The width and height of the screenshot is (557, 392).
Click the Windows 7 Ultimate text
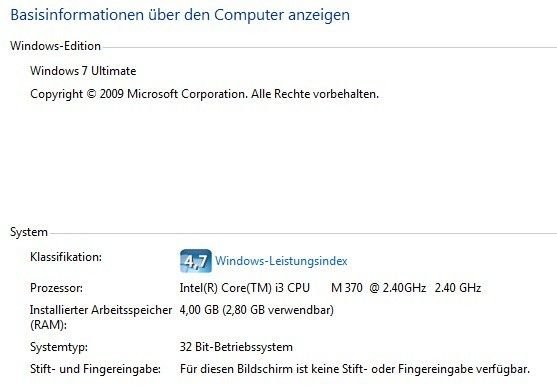coord(83,71)
